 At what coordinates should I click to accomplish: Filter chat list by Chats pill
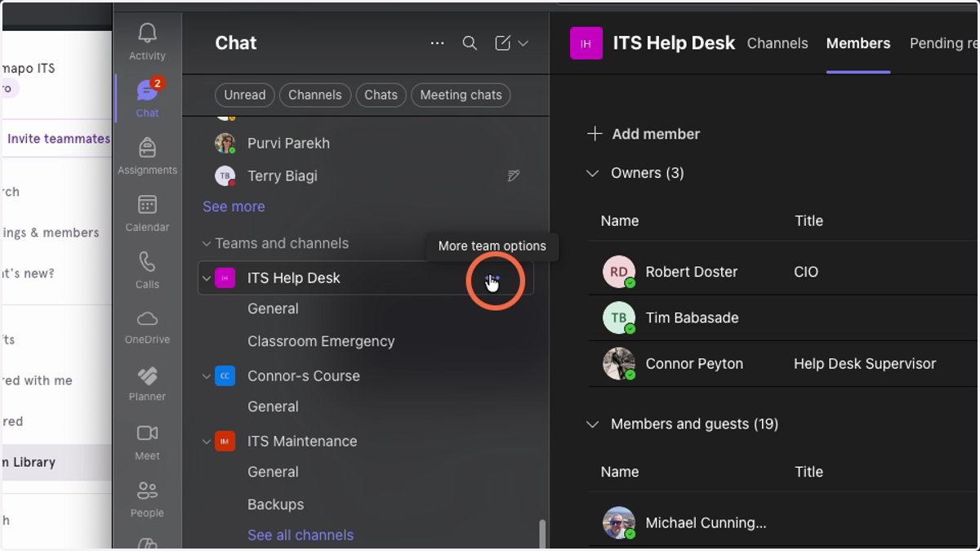(x=381, y=96)
